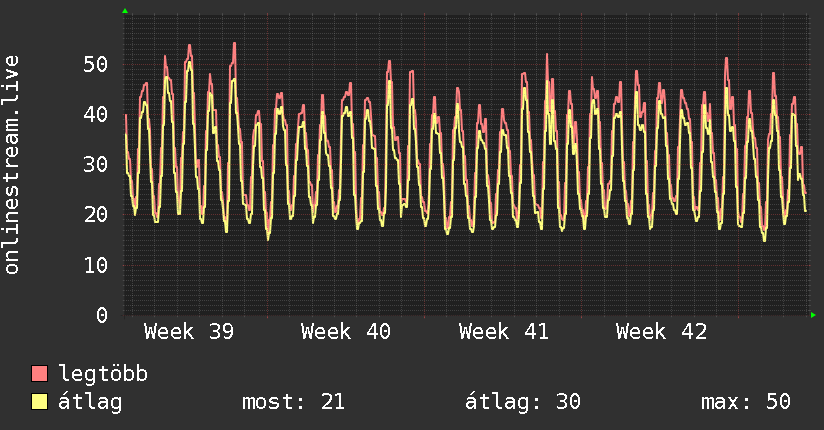Viewport: 824px width, 430px height.
Task: Click the 10 y-axis tick label
Action: pyautogui.click(x=96, y=265)
